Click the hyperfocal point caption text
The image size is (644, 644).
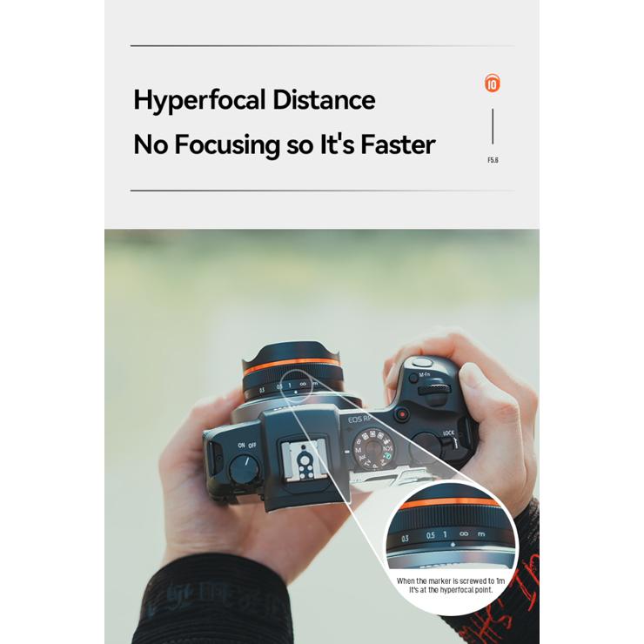pos(451,586)
